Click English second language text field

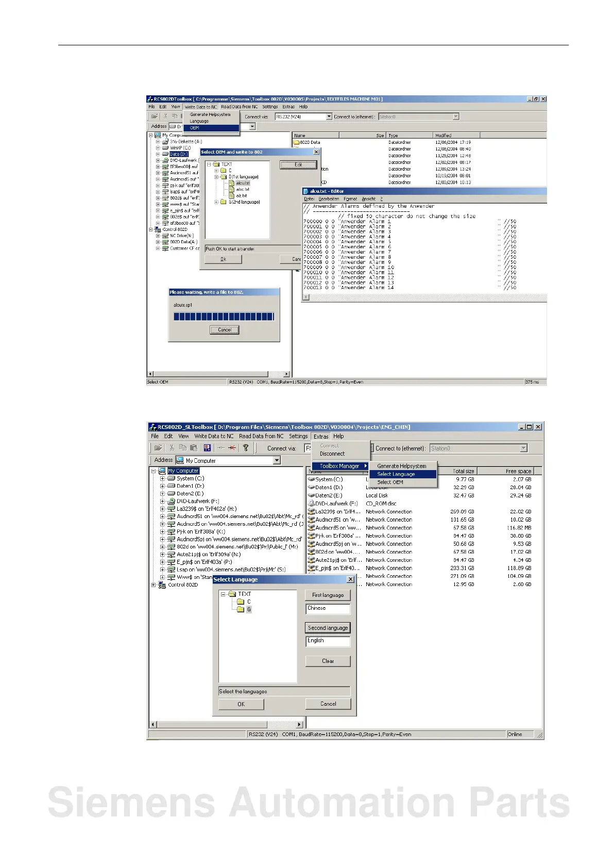pyautogui.click(x=328, y=641)
